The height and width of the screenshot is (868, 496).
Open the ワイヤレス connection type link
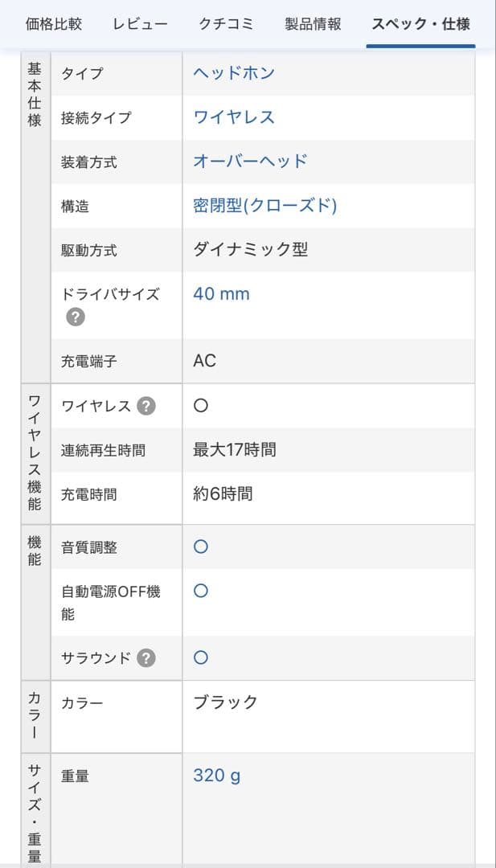coord(233,117)
